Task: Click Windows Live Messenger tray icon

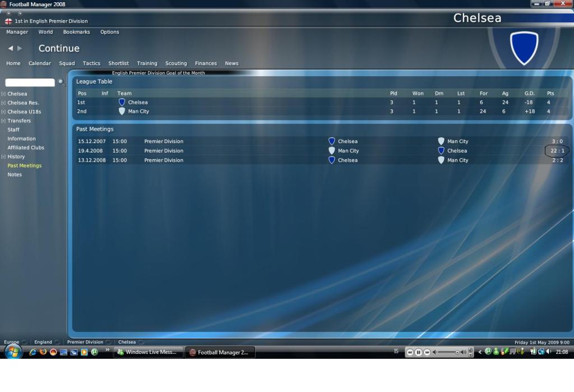Action: (496, 352)
